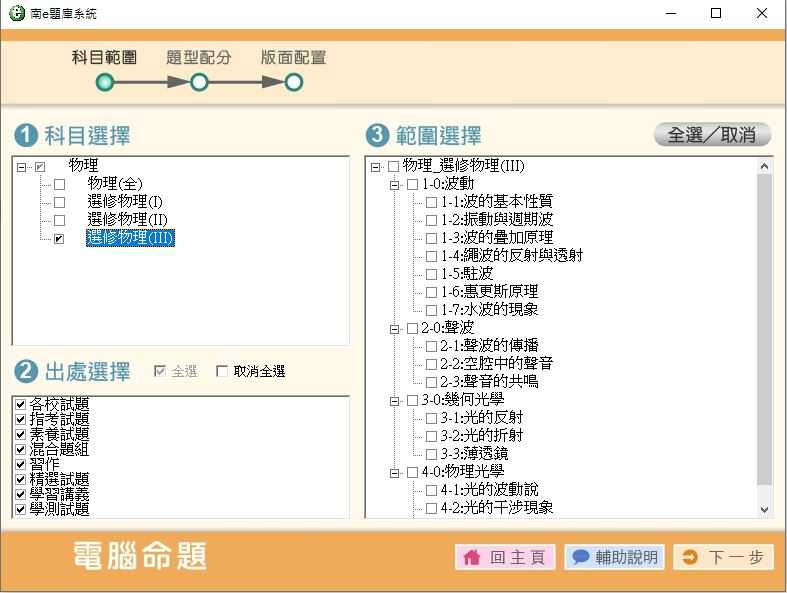Uncheck 各校試題 source
787x593 pixels.
(x=20, y=404)
